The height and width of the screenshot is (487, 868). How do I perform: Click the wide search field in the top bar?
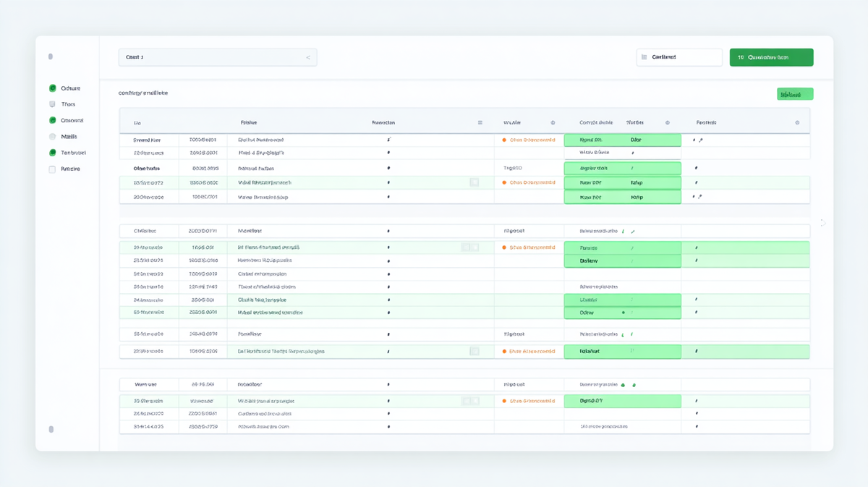pyautogui.click(x=218, y=57)
